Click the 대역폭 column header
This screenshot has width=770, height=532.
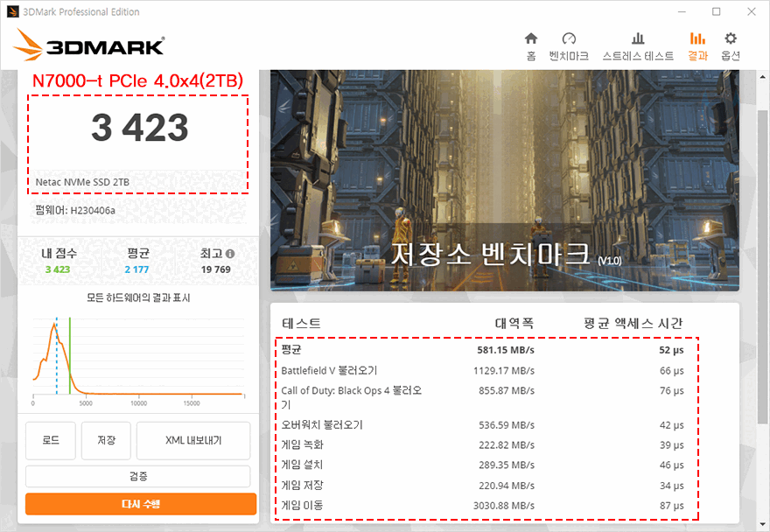tap(514, 323)
